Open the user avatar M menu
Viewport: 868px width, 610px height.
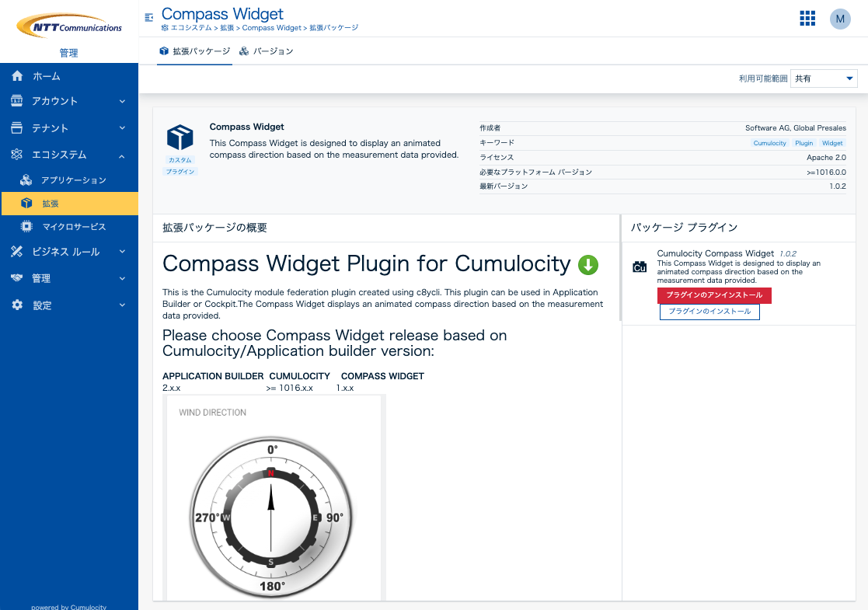click(840, 19)
